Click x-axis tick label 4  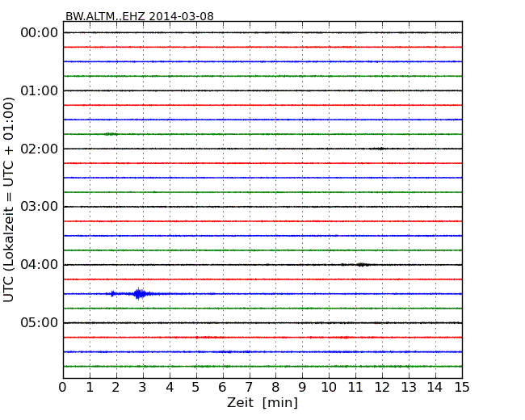[170, 387]
